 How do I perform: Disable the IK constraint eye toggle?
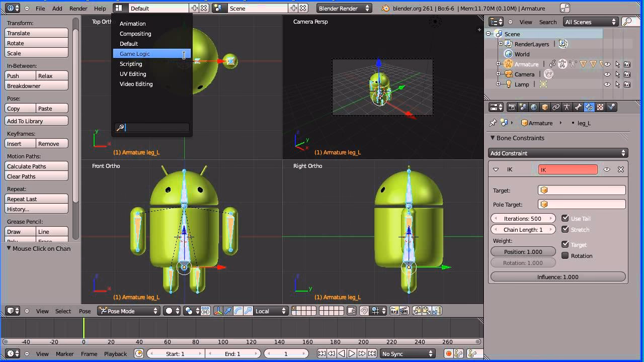click(x=607, y=169)
